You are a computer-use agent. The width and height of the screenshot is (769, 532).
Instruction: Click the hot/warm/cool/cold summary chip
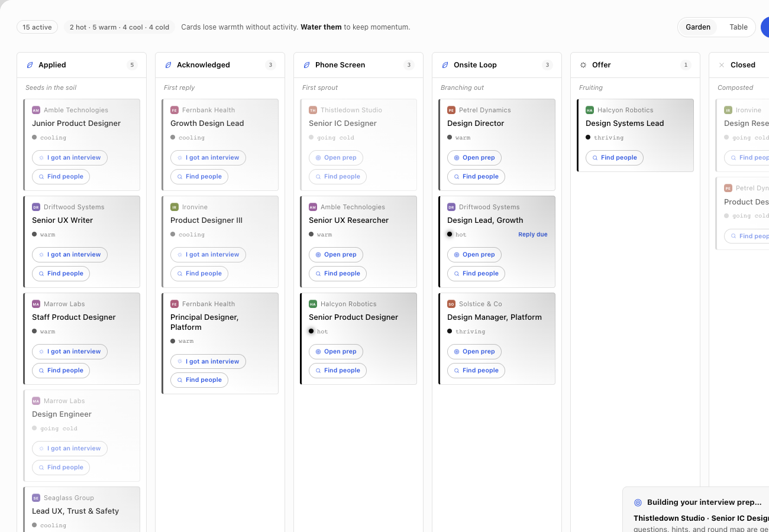pos(119,27)
